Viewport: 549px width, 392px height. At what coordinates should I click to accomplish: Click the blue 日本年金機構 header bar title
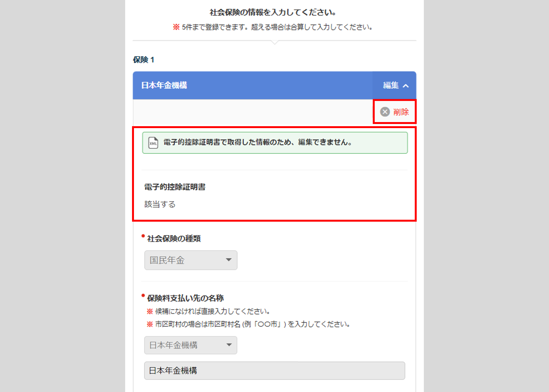click(164, 85)
